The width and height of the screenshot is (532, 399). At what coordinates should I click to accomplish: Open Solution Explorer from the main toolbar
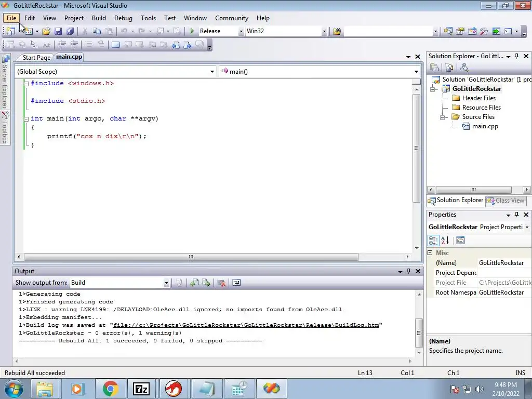click(x=448, y=31)
